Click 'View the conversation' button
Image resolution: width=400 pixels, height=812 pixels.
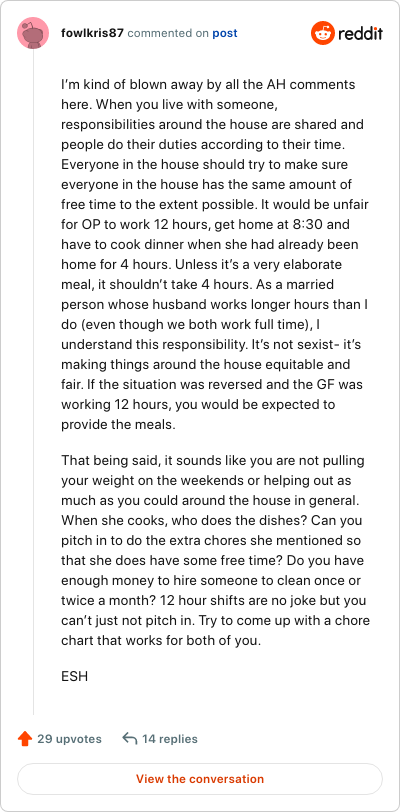pyautogui.click(x=200, y=779)
